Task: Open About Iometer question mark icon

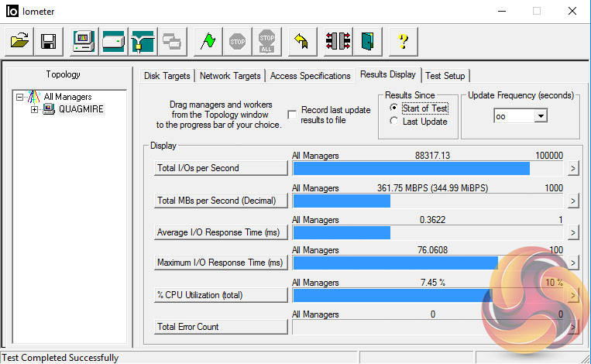Action: coord(403,41)
